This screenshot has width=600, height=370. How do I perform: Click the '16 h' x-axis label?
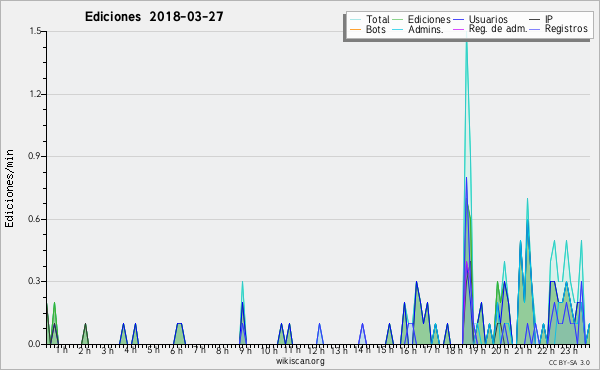pos(408,350)
